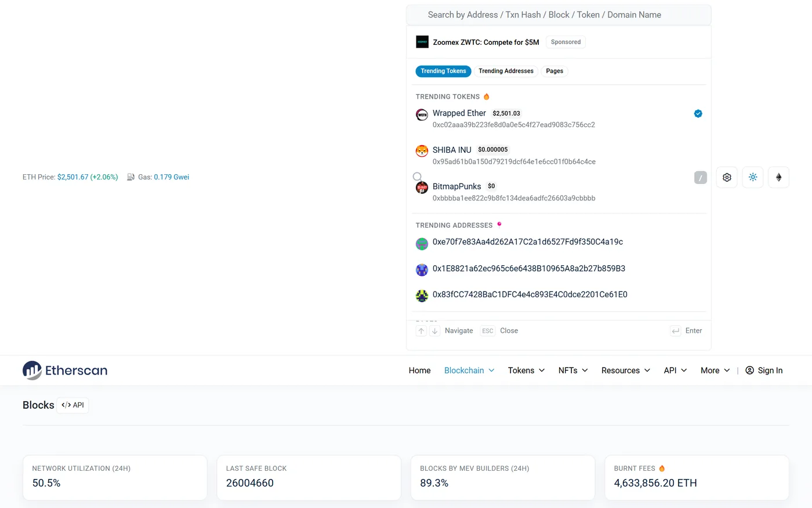Viewport: 812px width, 508px height.
Task: Click the Etherscan logo
Action: click(65, 370)
